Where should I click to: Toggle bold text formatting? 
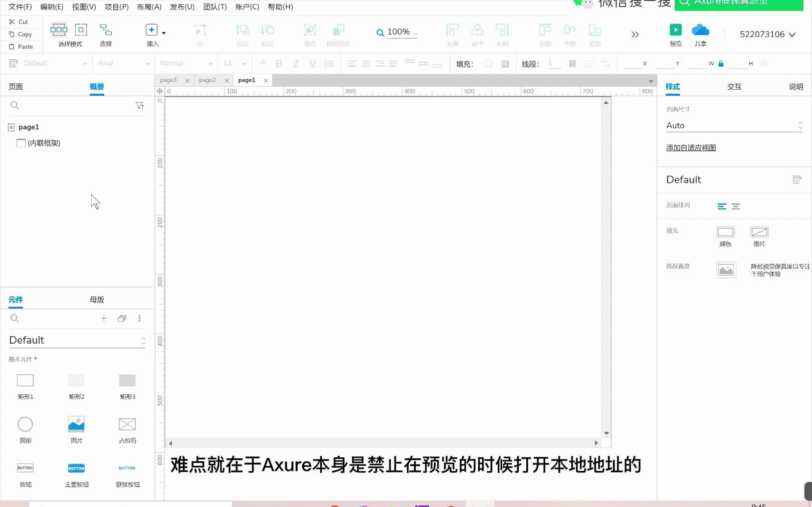pyautogui.click(x=279, y=64)
